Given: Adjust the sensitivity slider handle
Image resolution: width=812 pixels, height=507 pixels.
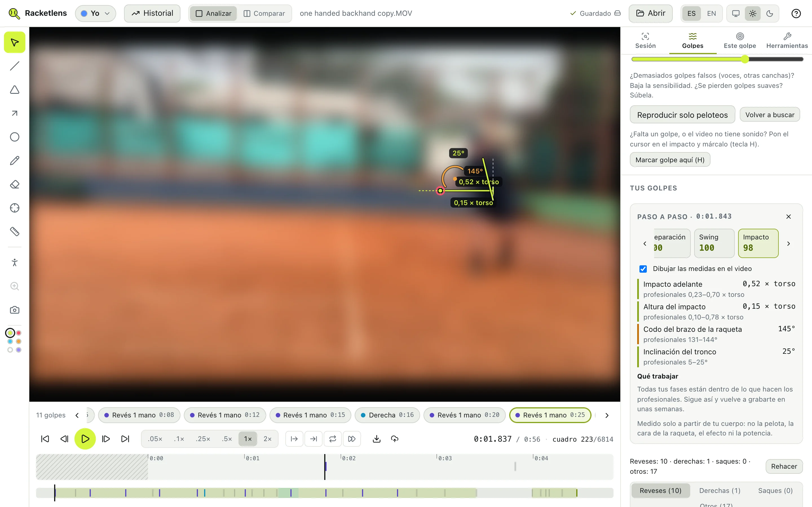Looking at the screenshot, I should (745, 59).
